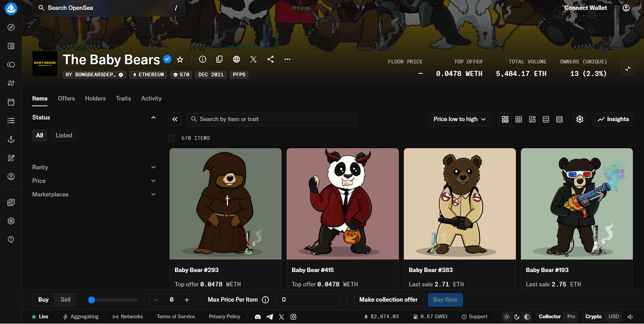This screenshot has height=324, width=644.
Task: Open the sidebar Settings gear icon
Action: pyautogui.click(x=11, y=221)
